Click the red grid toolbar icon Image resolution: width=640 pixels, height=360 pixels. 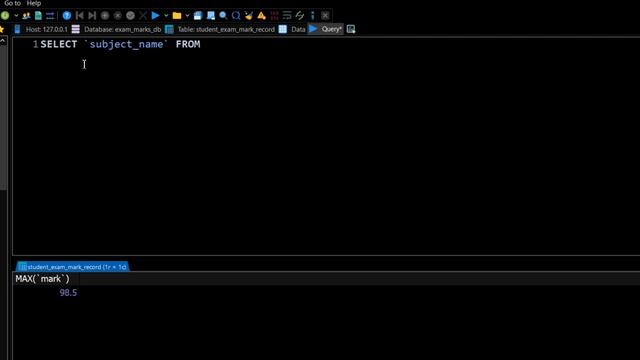(x=274, y=16)
